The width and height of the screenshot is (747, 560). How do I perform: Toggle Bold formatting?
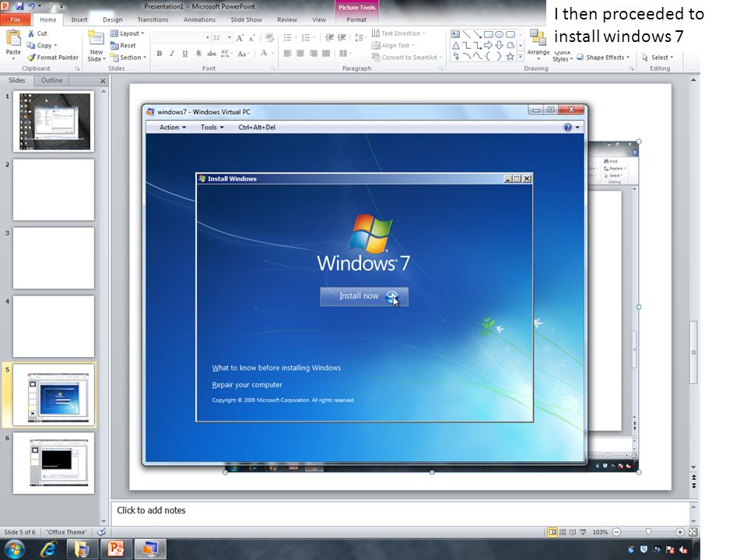point(159,54)
